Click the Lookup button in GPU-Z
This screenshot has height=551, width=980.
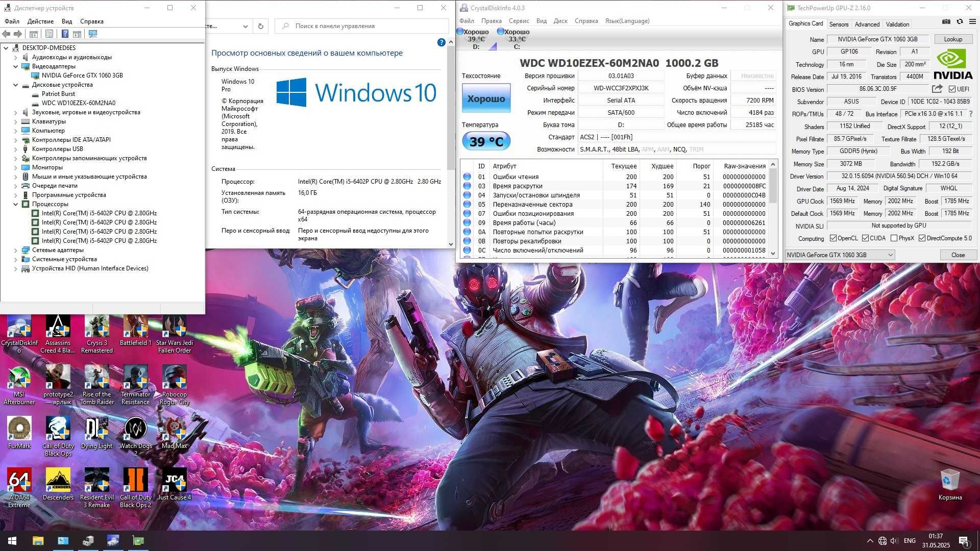953,39
